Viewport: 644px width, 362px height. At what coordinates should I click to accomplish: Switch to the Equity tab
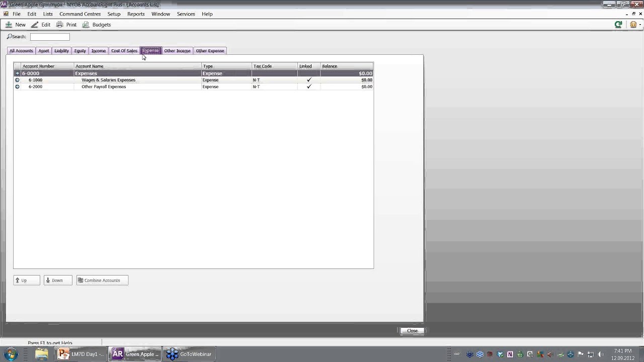[x=80, y=51]
